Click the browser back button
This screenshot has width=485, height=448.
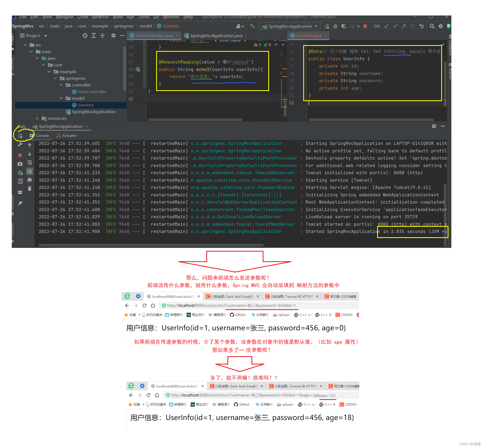tap(127, 306)
